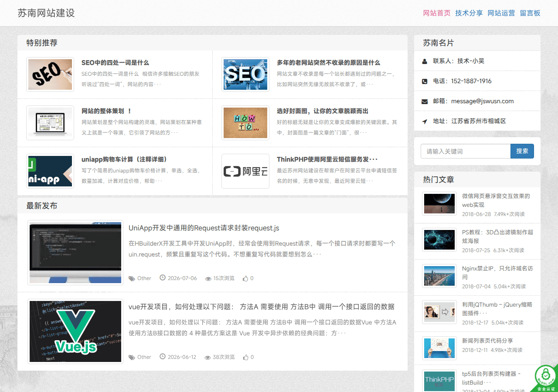Screen dimensions: 558x392
Task: Click the eye icon next to 15次浏览
Action: coord(208,279)
